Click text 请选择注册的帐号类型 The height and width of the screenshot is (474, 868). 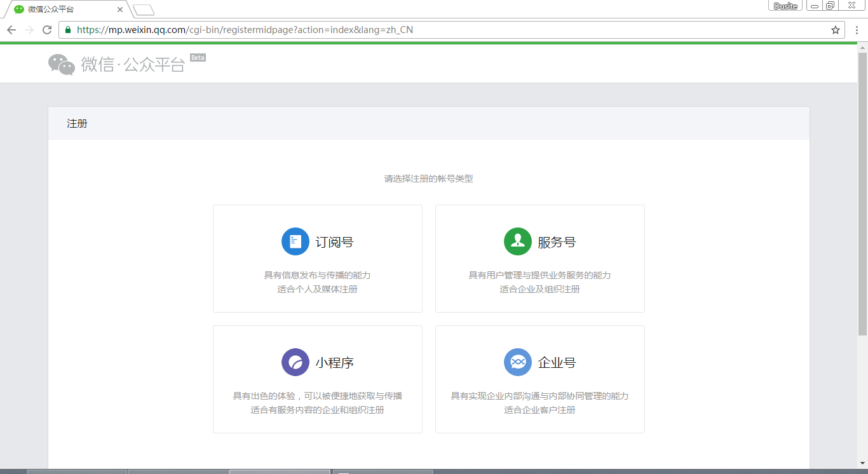click(x=429, y=179)
